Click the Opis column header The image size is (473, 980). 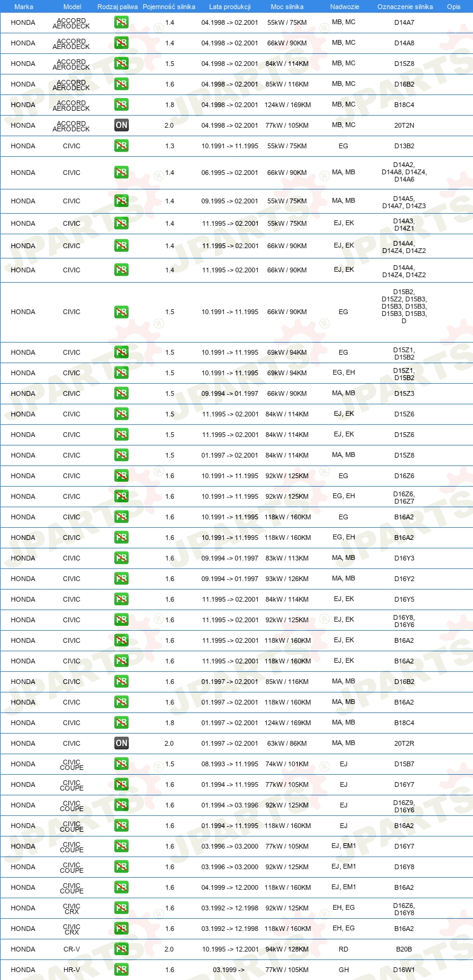click(454, 7)
